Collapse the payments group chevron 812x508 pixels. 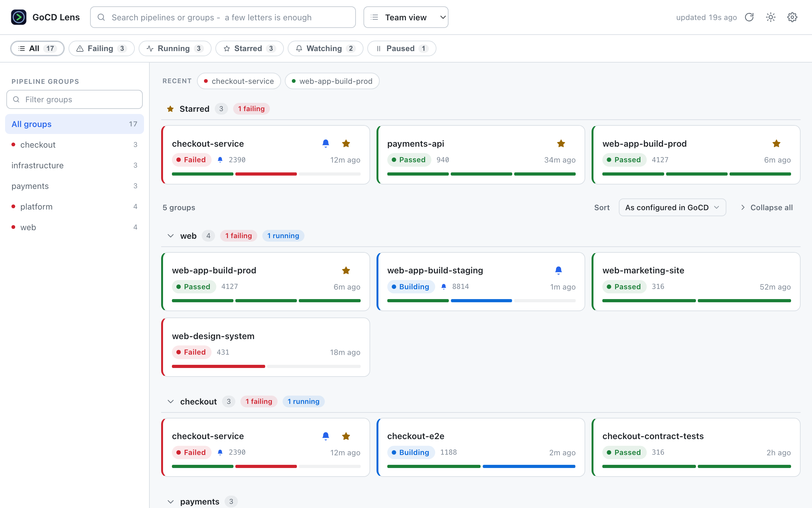point(170,502)
